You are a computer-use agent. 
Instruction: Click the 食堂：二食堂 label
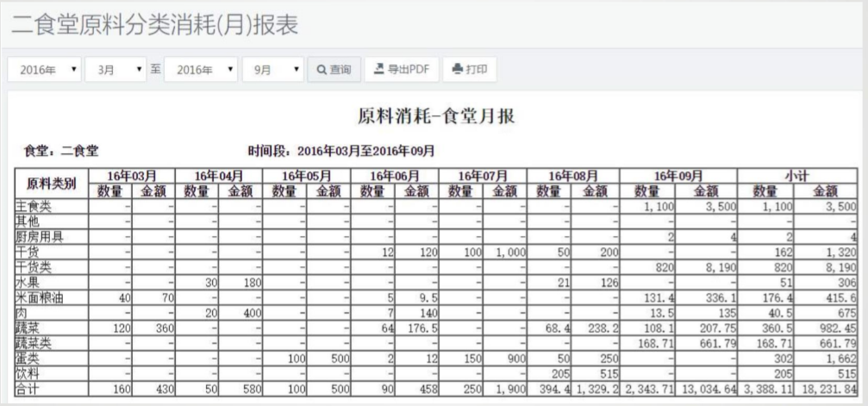[61, 151]
